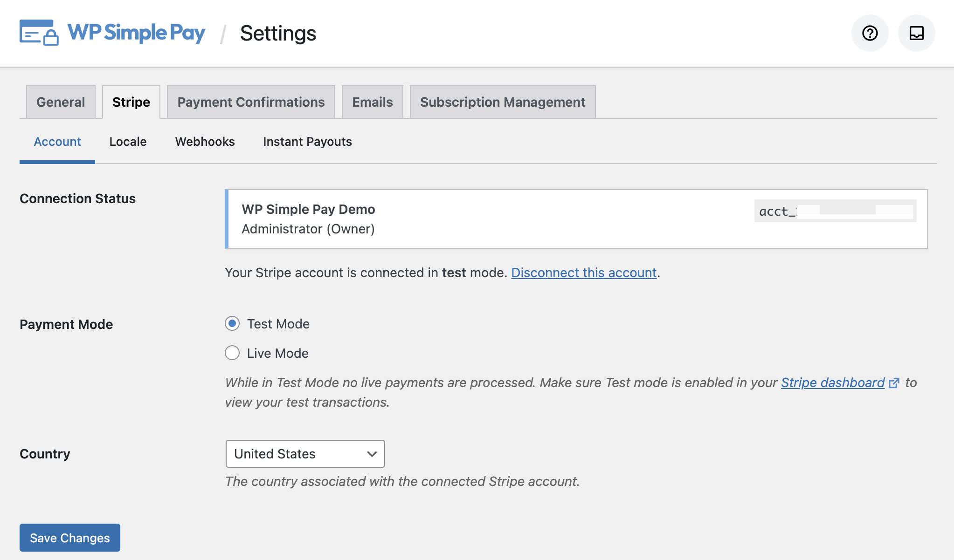Click the help question mark icon
Image resolution: width=954 pixels, height=560 pixels.
tap(870, 33)
